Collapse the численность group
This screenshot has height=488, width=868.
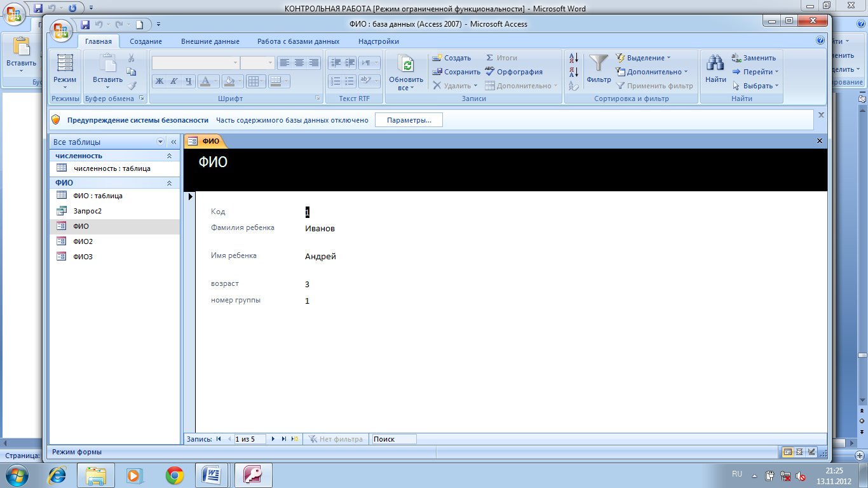[x=169, y=156]
